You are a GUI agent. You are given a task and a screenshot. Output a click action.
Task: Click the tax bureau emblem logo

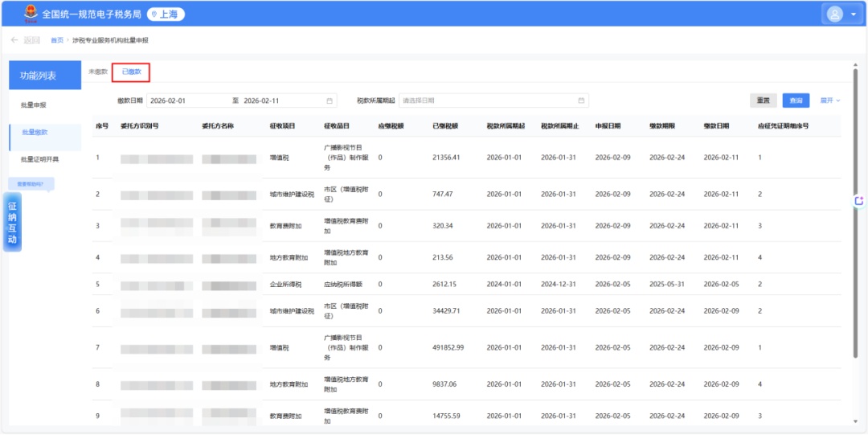click(x=30, y=14)
